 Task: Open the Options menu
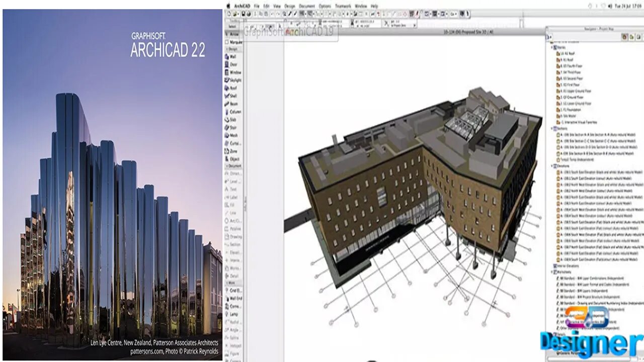[325, 6]
